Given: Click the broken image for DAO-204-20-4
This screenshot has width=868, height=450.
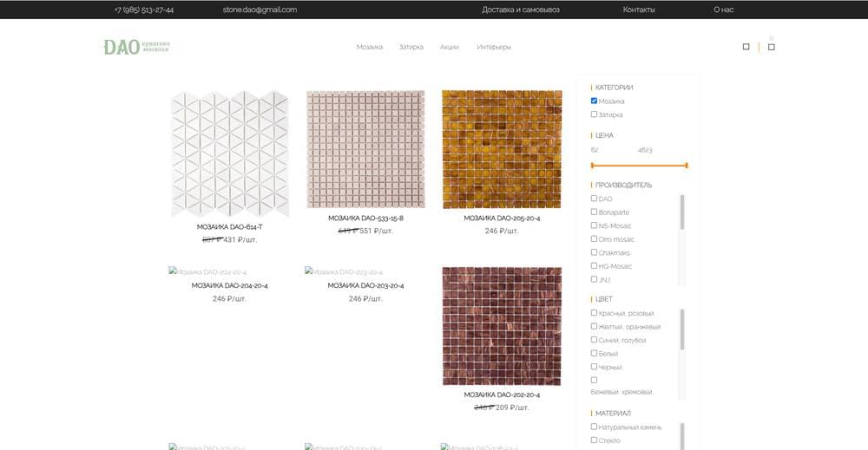Looking at the screenshot, I should [207, 271].
